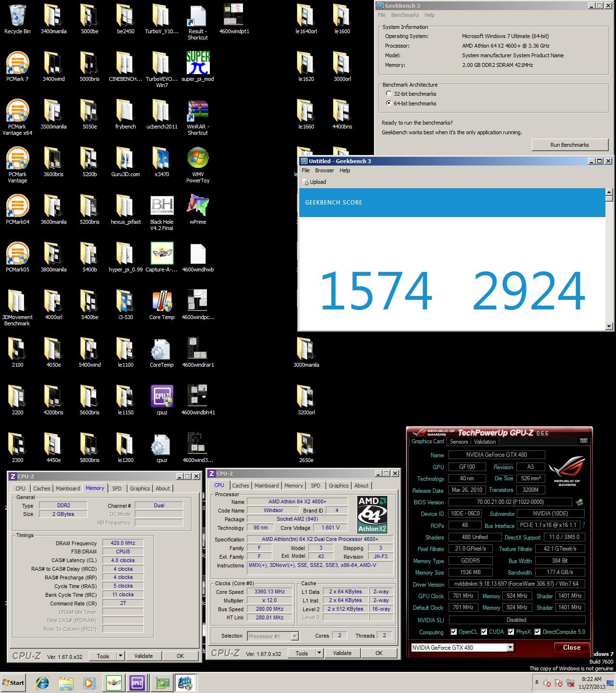Viewport: 616px width, 693px height.
Task: Open Windows Media Player from the taskbar
Action: pos(89,683)
